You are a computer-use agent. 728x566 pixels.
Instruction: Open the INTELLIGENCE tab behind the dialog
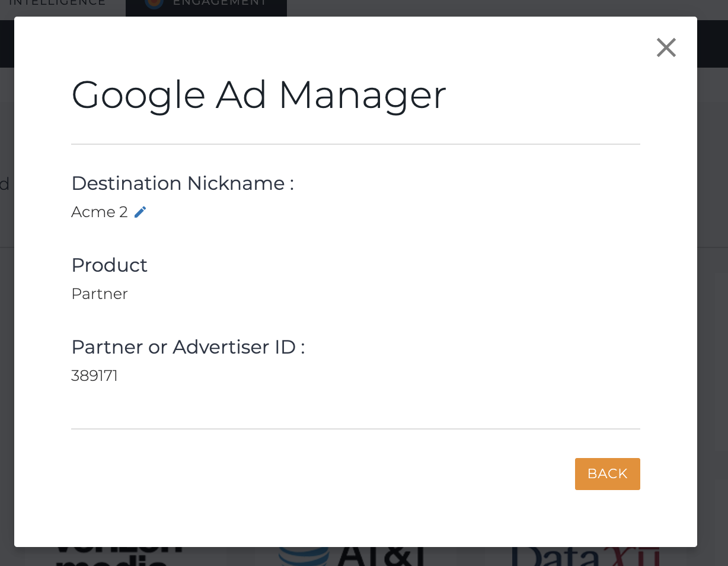58,4
